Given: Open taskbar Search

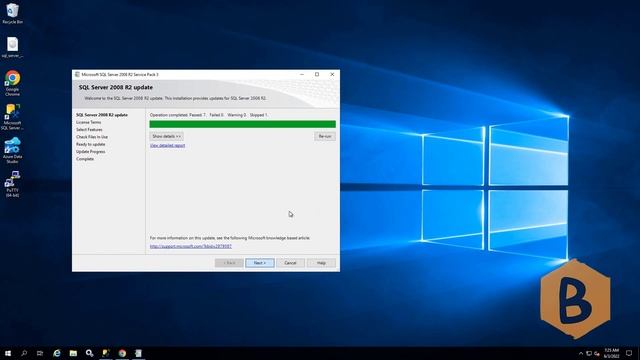Looking at the screenshot, I should (x=24, y=353).
